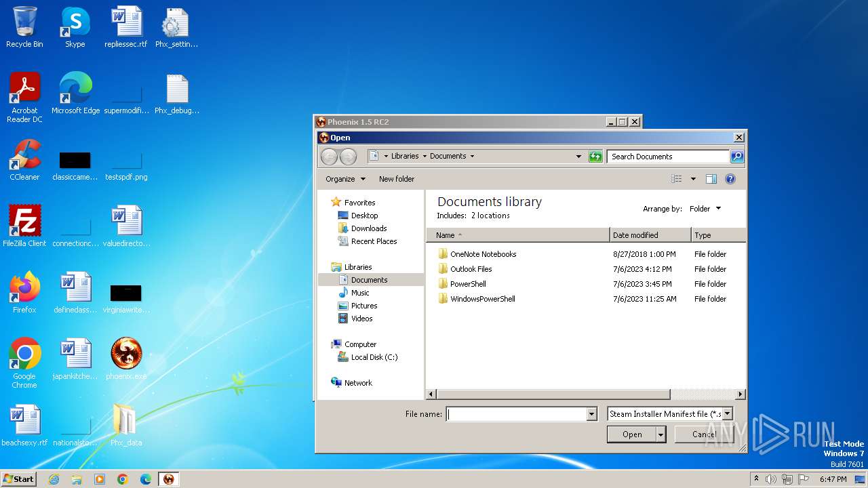
Task: Click the Open button
Action: click(x=632, y=434)
